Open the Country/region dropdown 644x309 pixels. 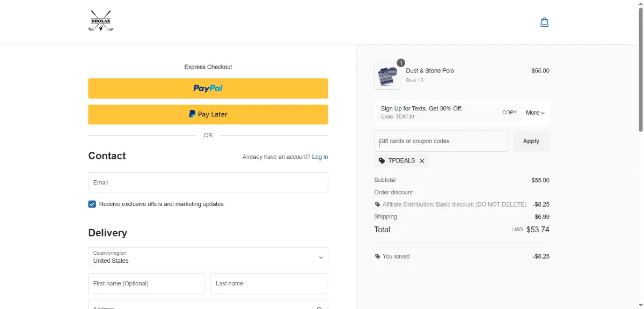pos(208,257)
